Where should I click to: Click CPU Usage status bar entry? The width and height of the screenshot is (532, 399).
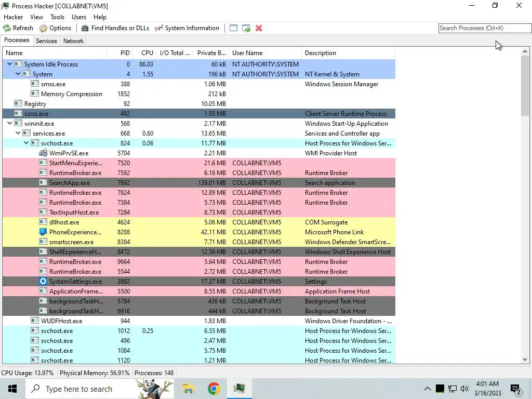[28, 373]
